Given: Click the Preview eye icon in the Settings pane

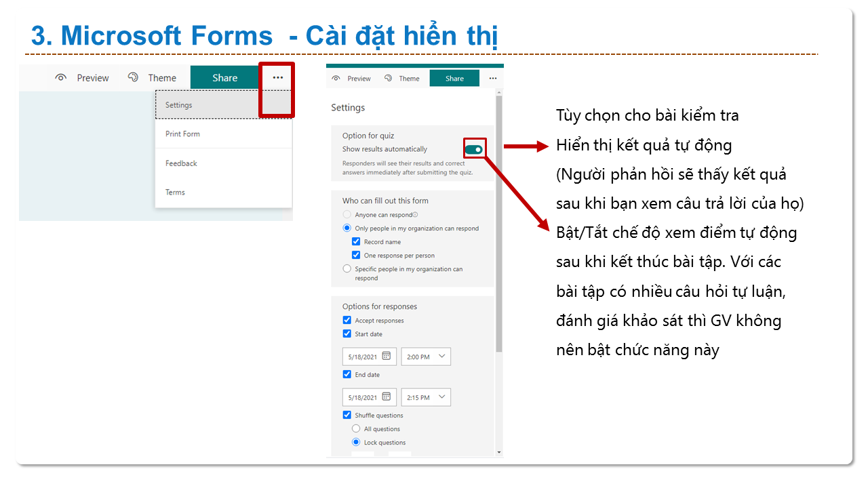Looking at the screenshot, I should click(336, 79).
